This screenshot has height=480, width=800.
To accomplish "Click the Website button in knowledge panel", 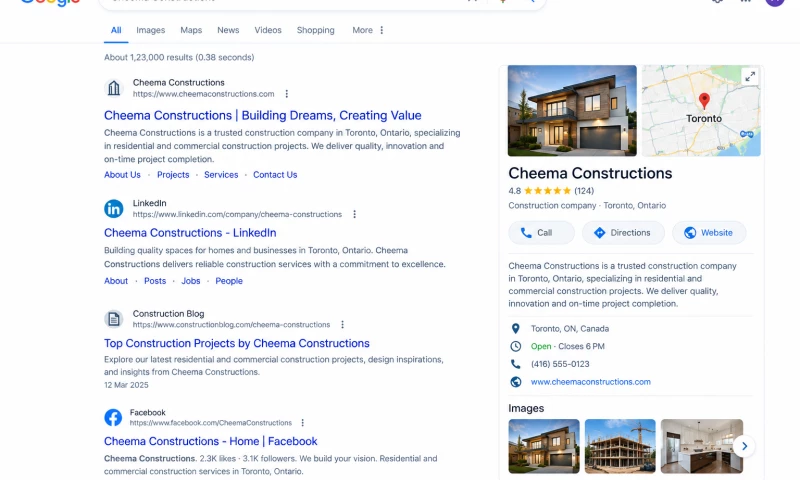I will point(709,233).
